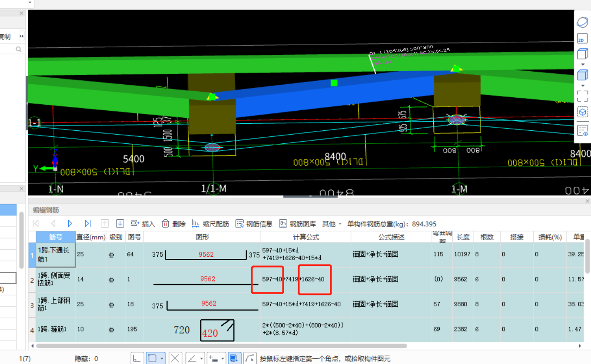
Task: Jump to last rebar record
Action: coord(87,223)
